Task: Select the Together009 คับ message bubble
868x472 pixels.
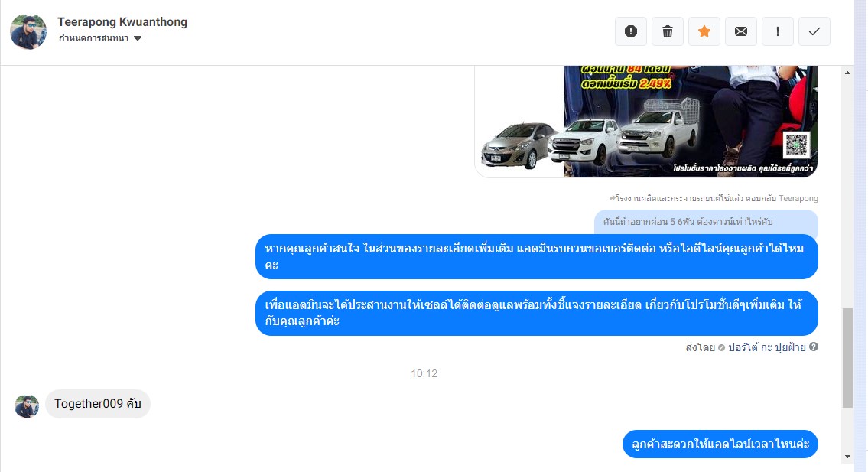Action: pyautogui.click(x=97, y=404)
